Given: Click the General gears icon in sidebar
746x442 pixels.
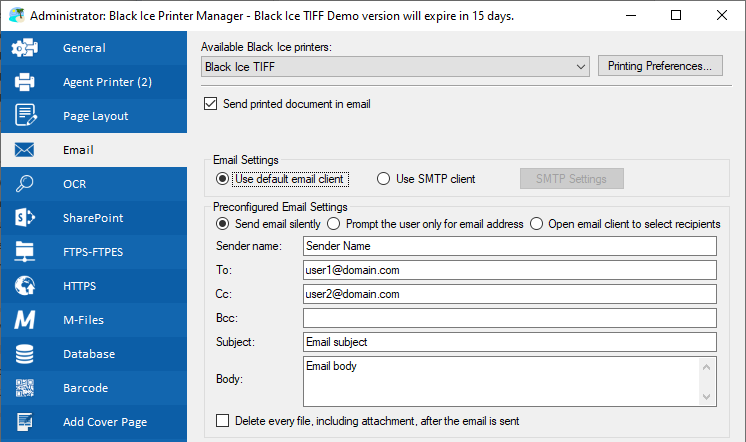Looking at the screenshot, I should point(25,48).
